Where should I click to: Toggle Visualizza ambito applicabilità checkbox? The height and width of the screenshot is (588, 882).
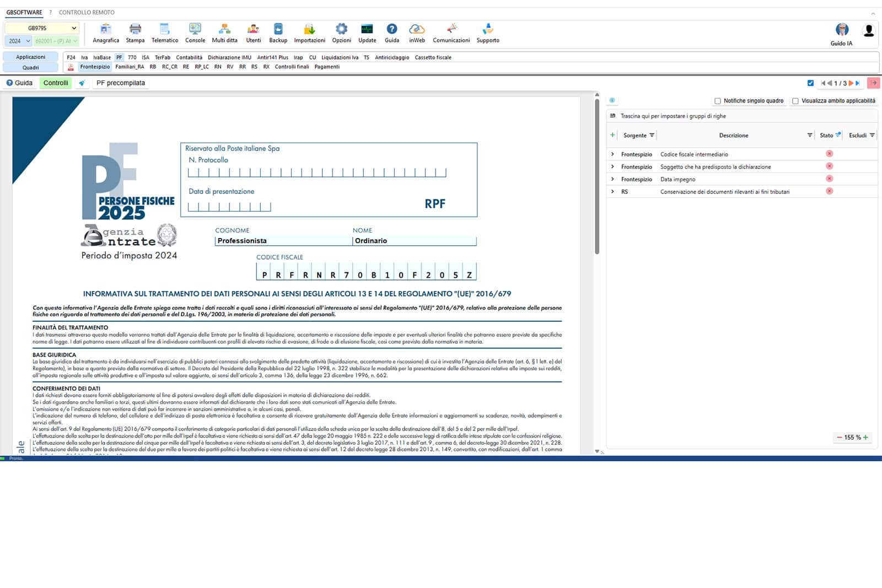[795, 101]
